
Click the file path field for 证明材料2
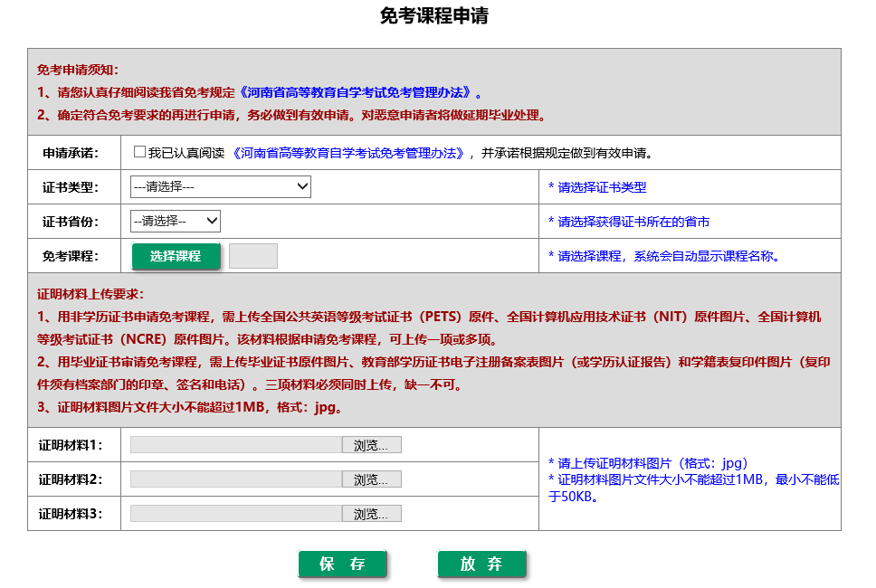click(x=236, y=479)
